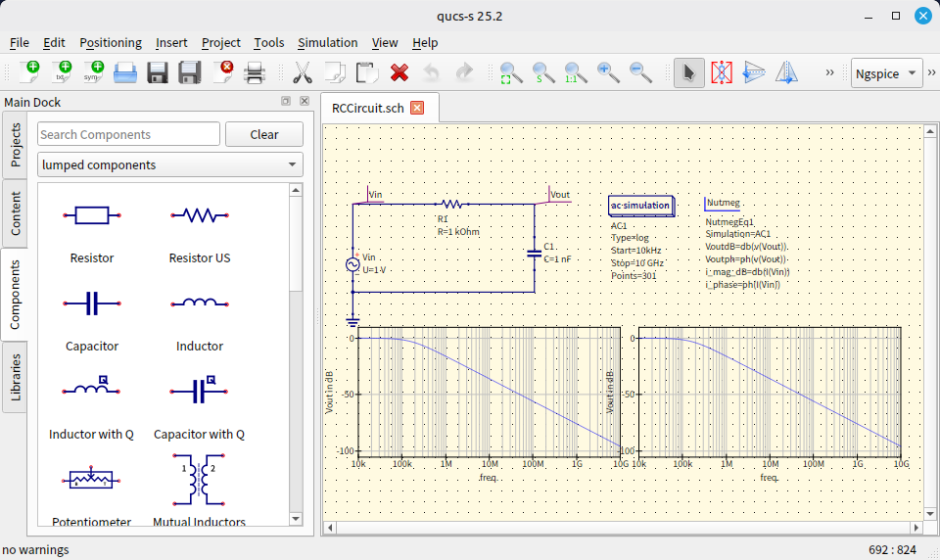Image resolution: width=940 pixels, height=560 pixels.
Task: Click the print icon in toolbar
Action: pyautogui.click(x=255, y=72)
